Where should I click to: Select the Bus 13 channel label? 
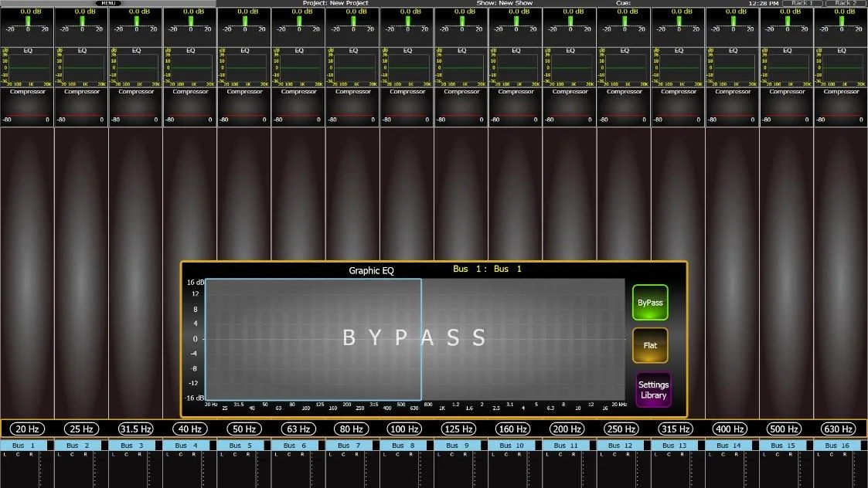click(674, 446)
